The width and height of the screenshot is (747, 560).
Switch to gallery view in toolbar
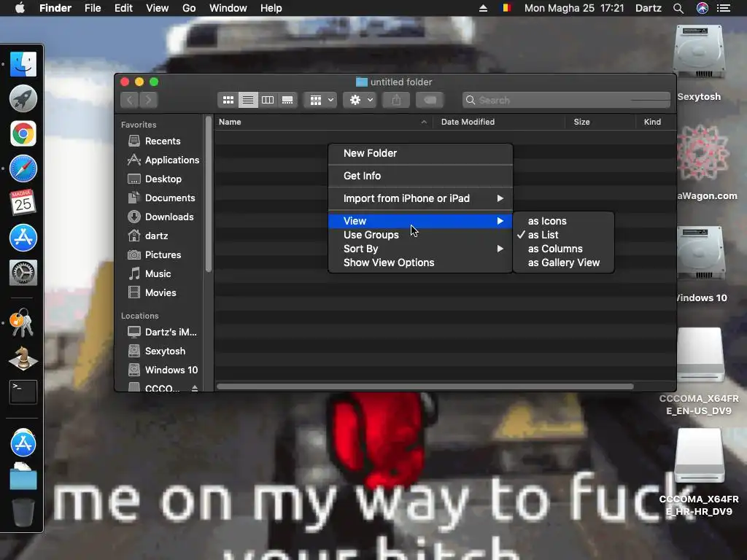(287, 100)
